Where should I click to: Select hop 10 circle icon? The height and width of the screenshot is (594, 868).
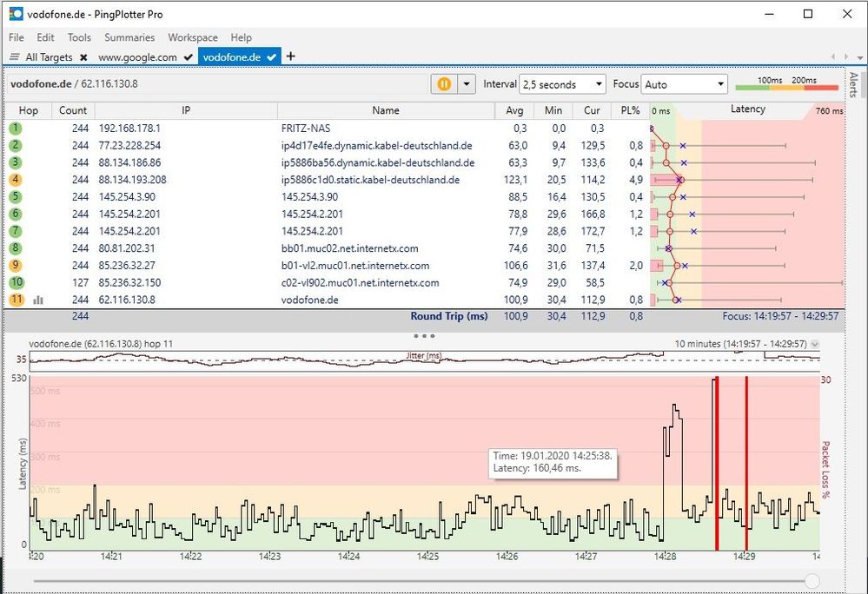pos(17,282)
